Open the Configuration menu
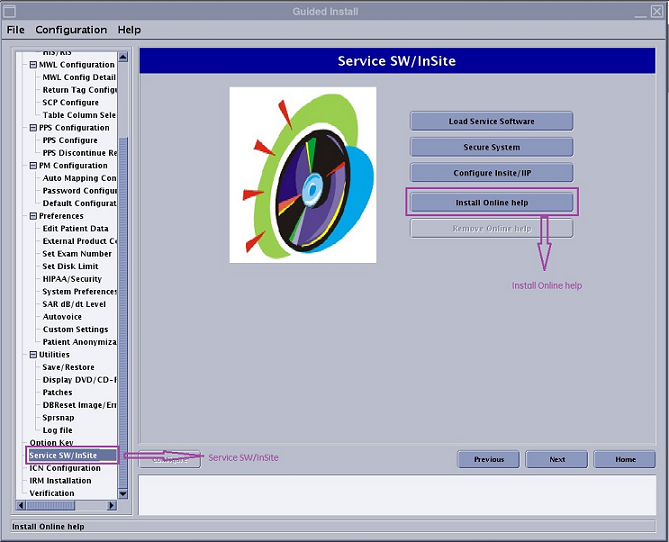669x542 pixels. click(x=71, y=30)
